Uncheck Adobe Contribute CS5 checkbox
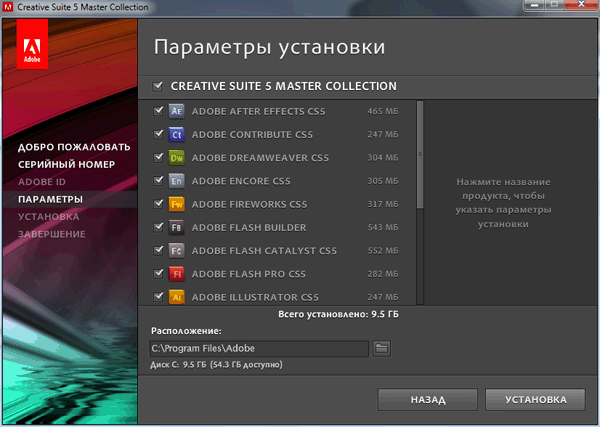 [158, 134]
